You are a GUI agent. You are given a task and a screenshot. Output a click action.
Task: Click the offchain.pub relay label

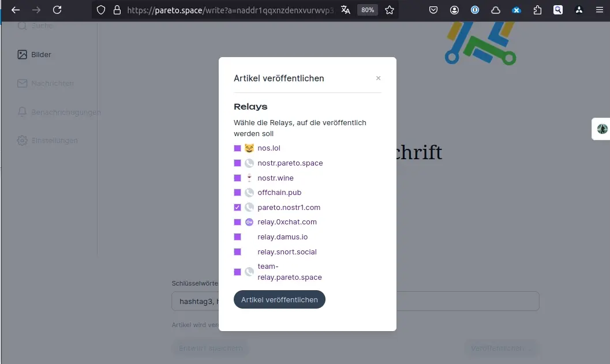[279, 193]
